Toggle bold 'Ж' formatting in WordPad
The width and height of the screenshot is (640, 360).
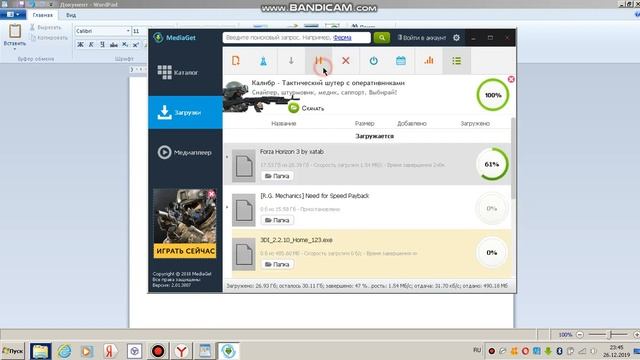click(x=80, y=44)
